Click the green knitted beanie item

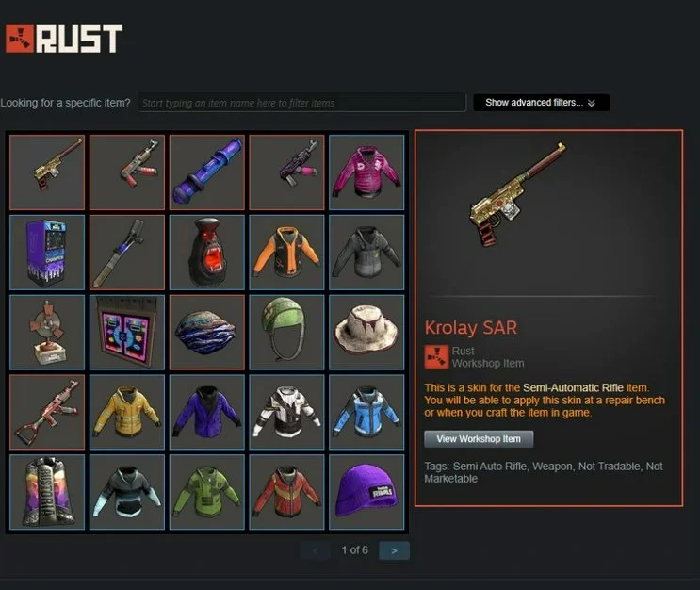point(287,333)
